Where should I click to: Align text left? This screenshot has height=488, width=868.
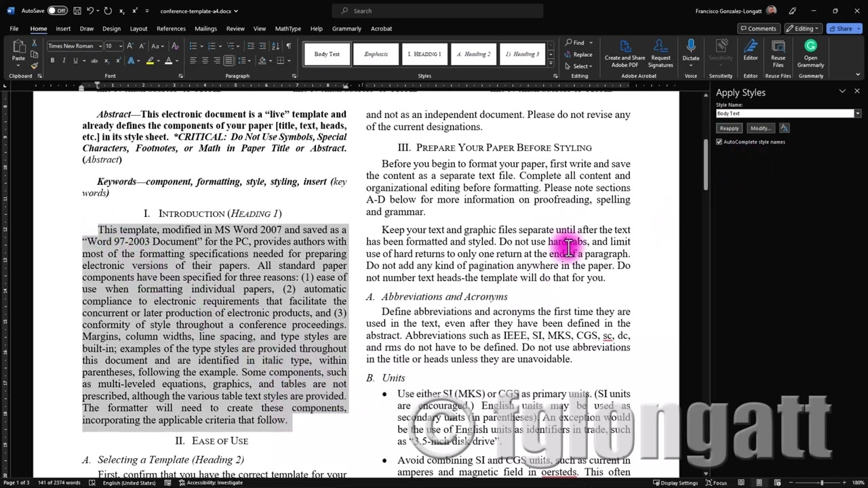[x=193, y=60]
